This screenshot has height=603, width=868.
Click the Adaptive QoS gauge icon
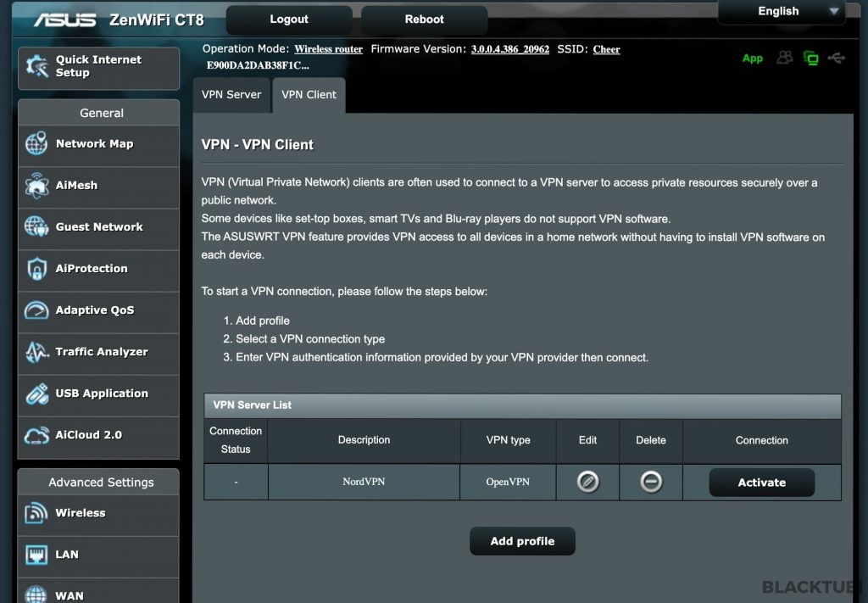pos(36,310)
